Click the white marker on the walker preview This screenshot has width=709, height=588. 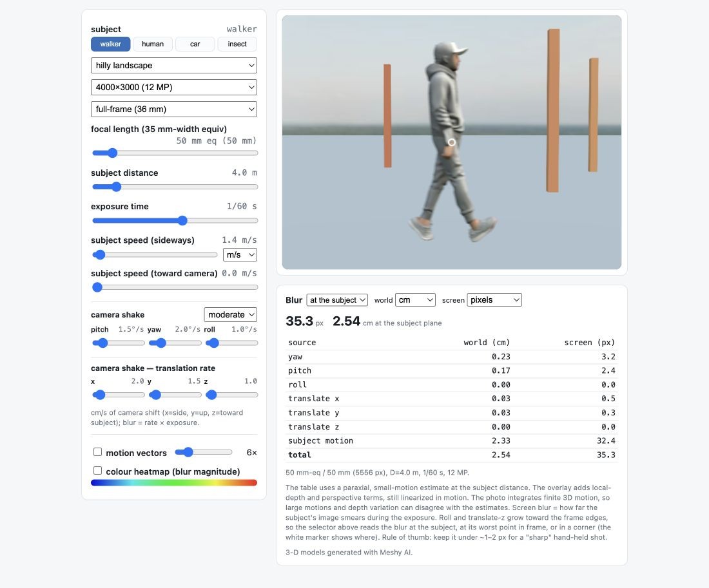pos(452,142)
